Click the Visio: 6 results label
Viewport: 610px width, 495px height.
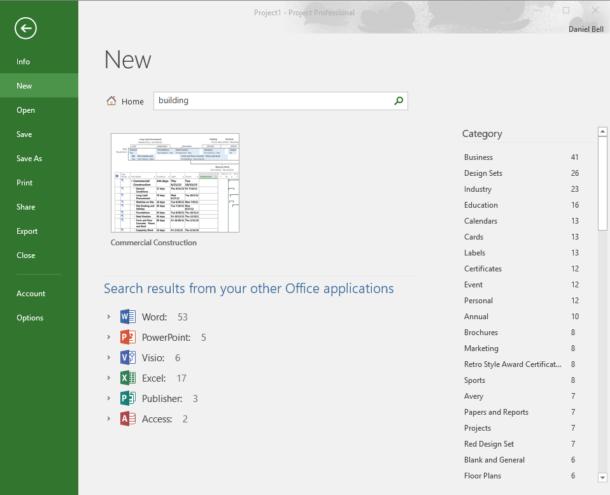161,357
